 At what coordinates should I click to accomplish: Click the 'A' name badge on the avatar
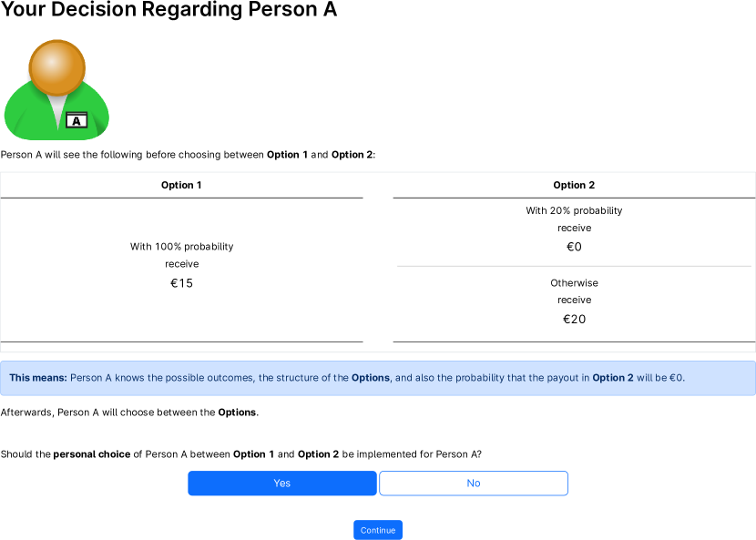77,120
